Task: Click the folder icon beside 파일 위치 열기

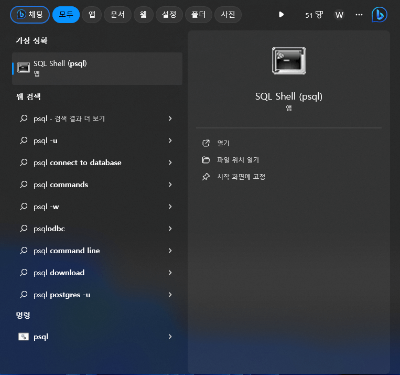Action: click(206, 160)
